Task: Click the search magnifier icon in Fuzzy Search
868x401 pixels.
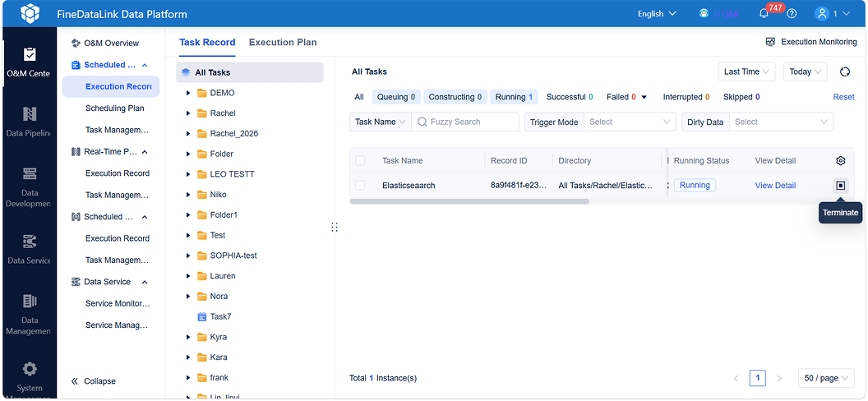Action: point(422,122)
